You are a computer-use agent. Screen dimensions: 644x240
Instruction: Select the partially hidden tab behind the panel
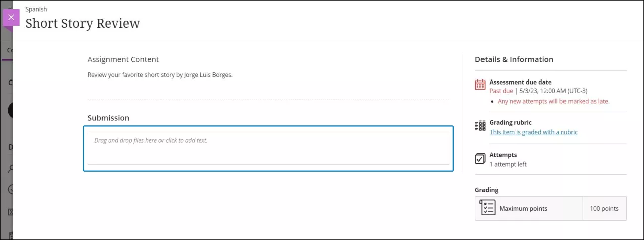(x=9, y=50)
